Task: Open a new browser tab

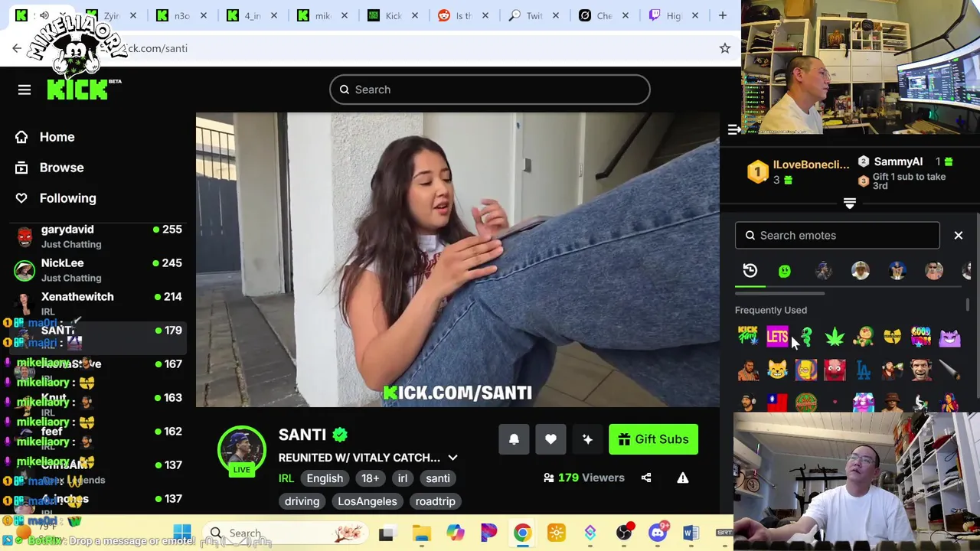Action: (x=722, y=15)
